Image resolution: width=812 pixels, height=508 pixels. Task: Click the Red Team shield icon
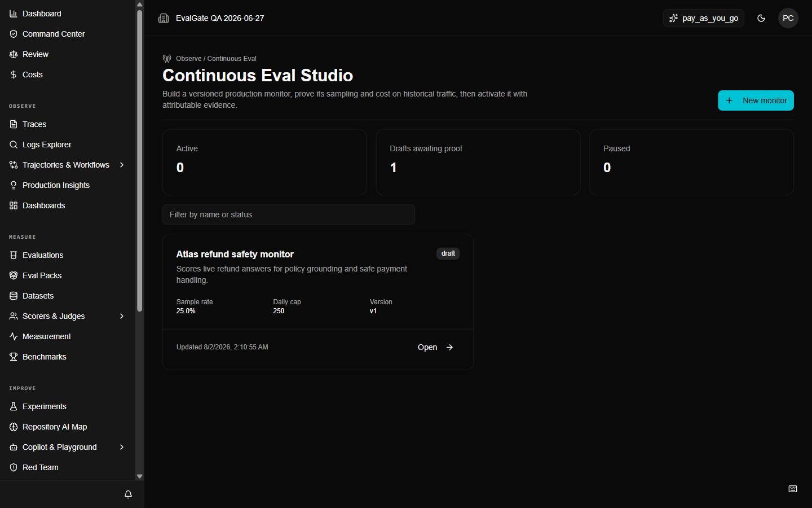14,467
